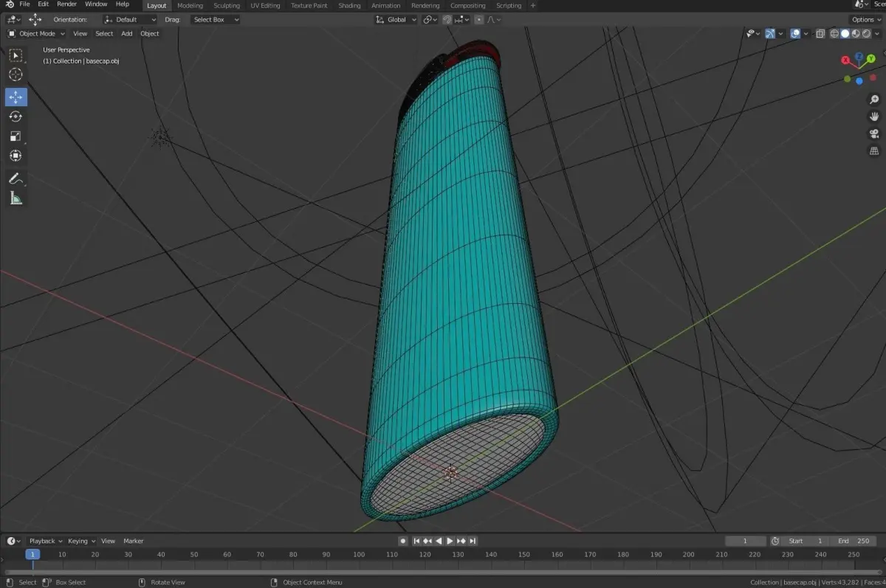Toggle snapping magnet
This screenshot has width=886, height=588.
[447, 20]
